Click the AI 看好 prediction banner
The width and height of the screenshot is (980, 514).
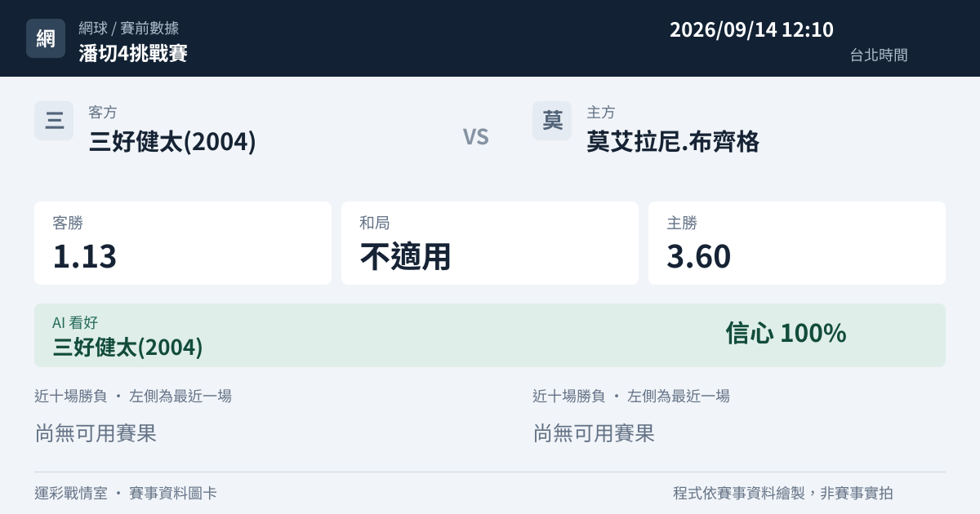point(490,335)
